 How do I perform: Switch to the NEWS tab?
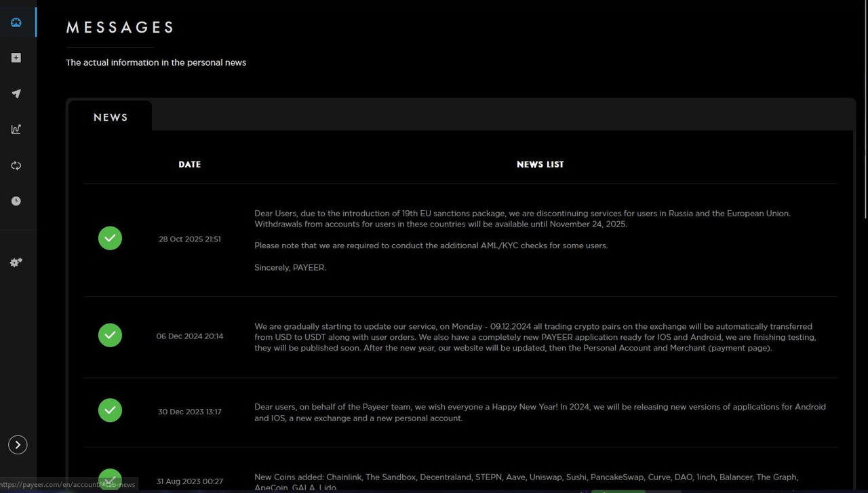(111, 117)
